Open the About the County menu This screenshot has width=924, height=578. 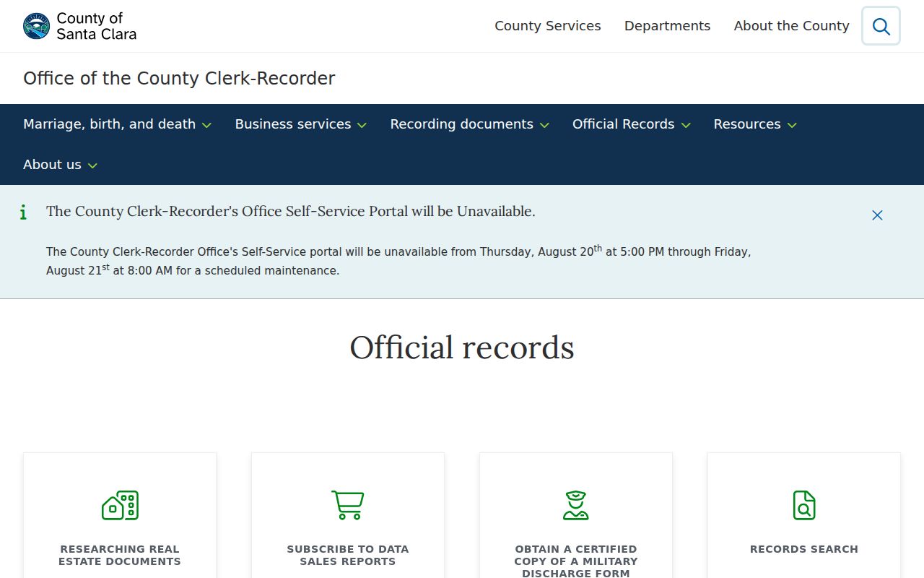[x=792, y=26]
